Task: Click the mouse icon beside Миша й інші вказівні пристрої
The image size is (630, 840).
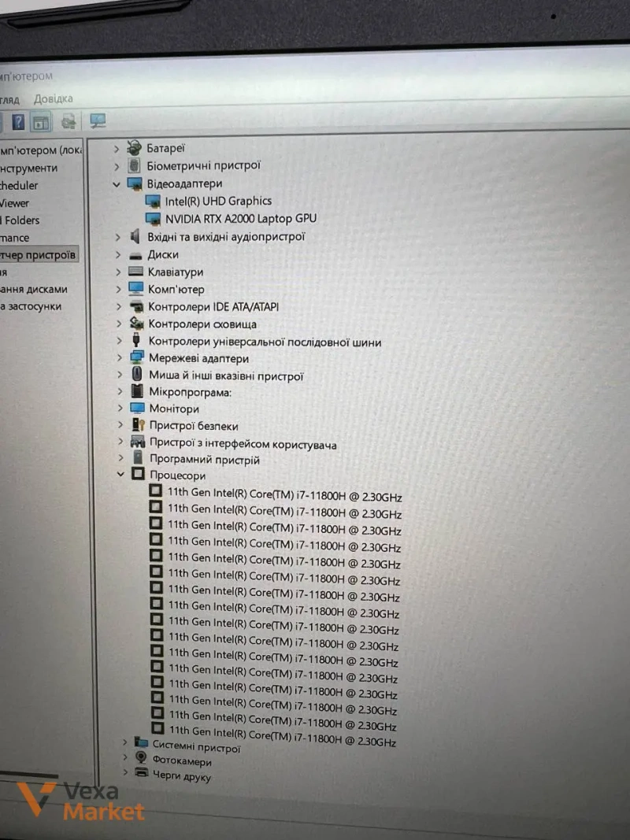Action: [x=137, y=373]
